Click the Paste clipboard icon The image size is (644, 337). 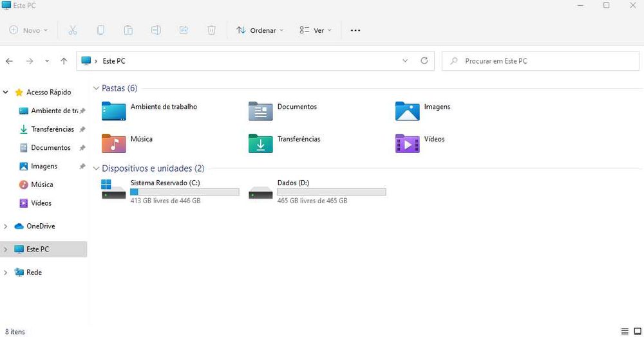pyautogui.click(x=128, y=30)
